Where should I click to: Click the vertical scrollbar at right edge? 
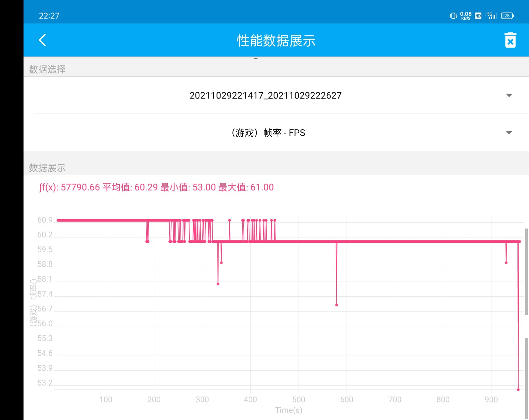(x=526, y=271)
